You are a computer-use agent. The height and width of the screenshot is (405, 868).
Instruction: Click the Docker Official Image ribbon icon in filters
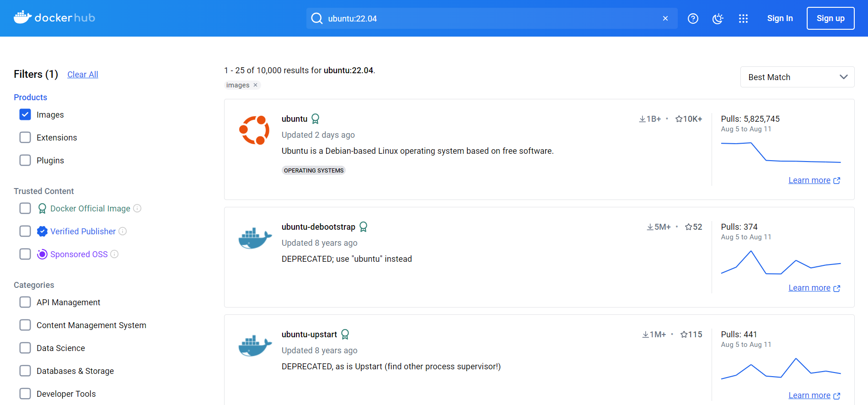point(42,209)
